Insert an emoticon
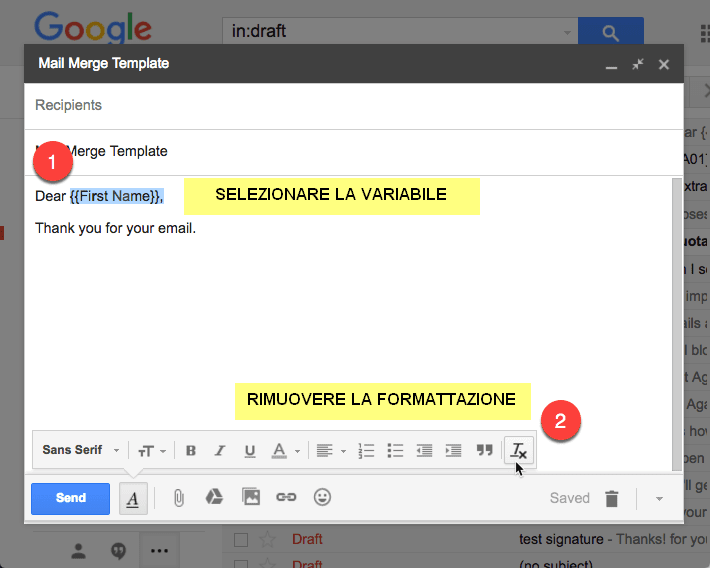Image resolution: width=710 pixels, height=568 pixels. click(322, 497)
